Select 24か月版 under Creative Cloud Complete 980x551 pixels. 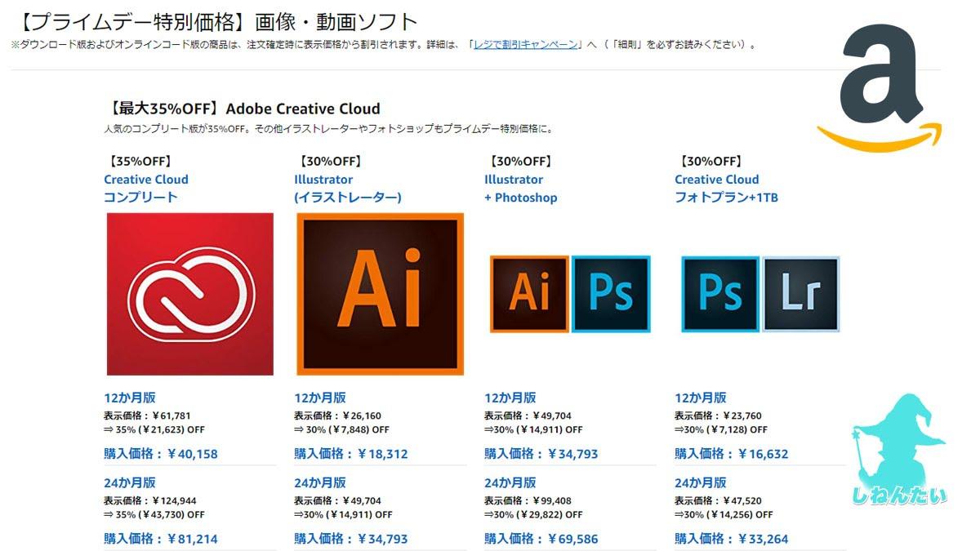[129, 482]
